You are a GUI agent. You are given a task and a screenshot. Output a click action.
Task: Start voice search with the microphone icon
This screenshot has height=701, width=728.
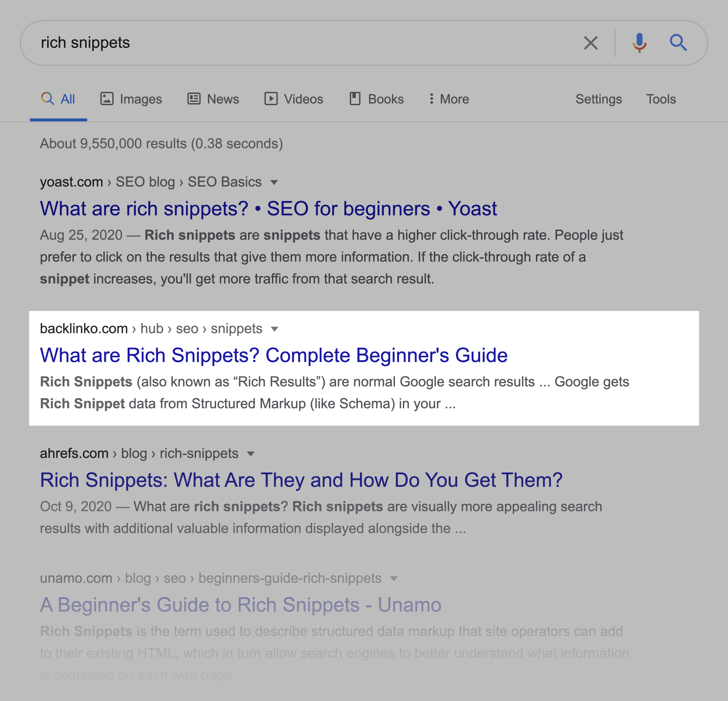point(639,43)
